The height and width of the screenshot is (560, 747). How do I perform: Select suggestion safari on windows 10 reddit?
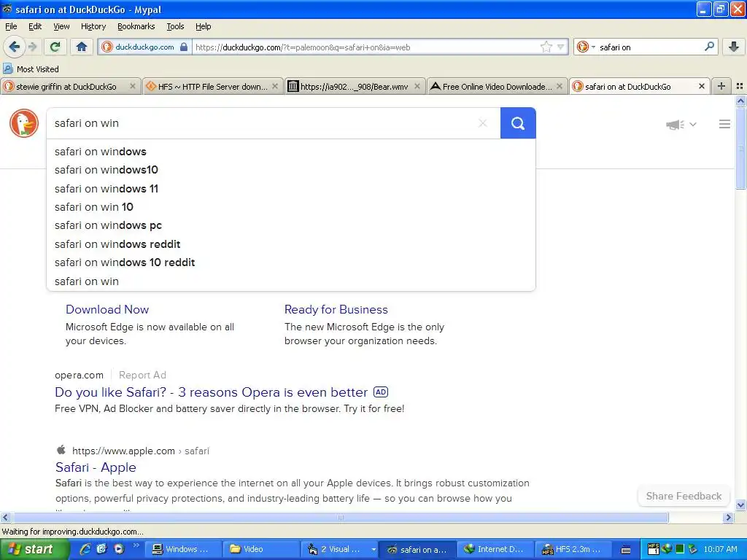pyautogui.click(x=290, y=262)
